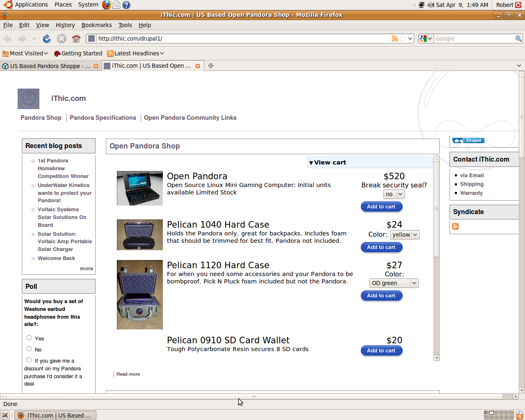Bookmark the page with the star icon
This screenshot has width=525, height=420.
click(403, 39)
